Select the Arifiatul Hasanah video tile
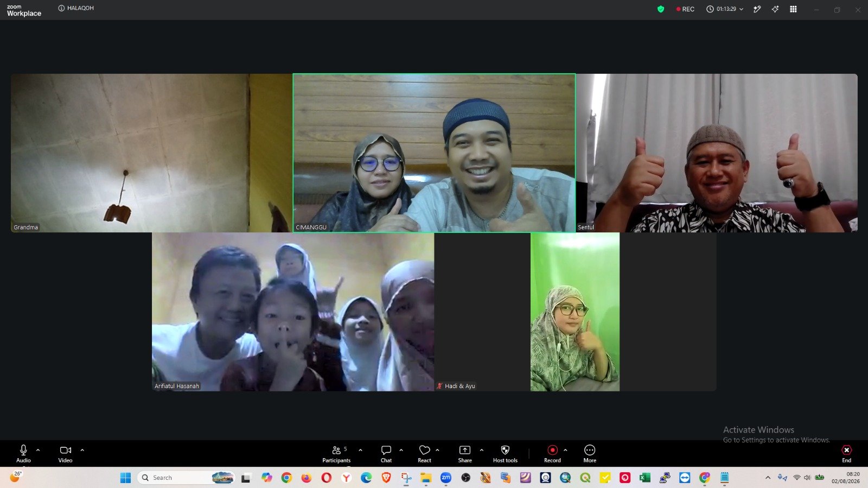 293,312
